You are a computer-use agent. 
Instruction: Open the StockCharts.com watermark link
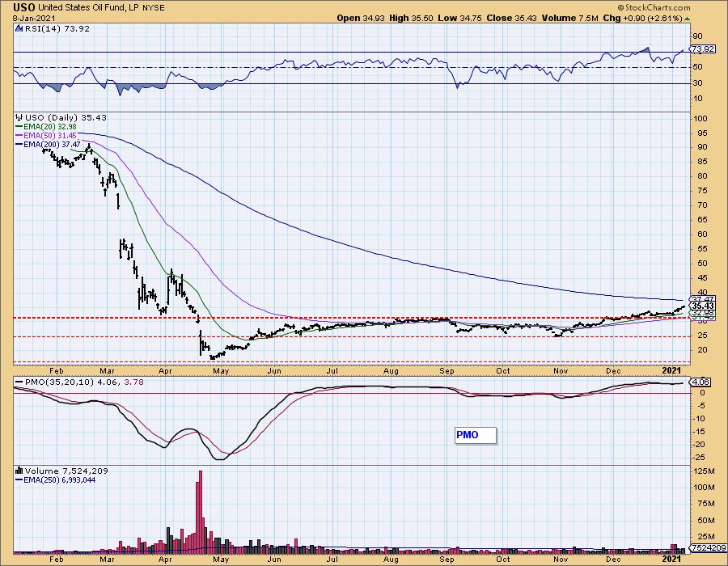tap(654, 7)
